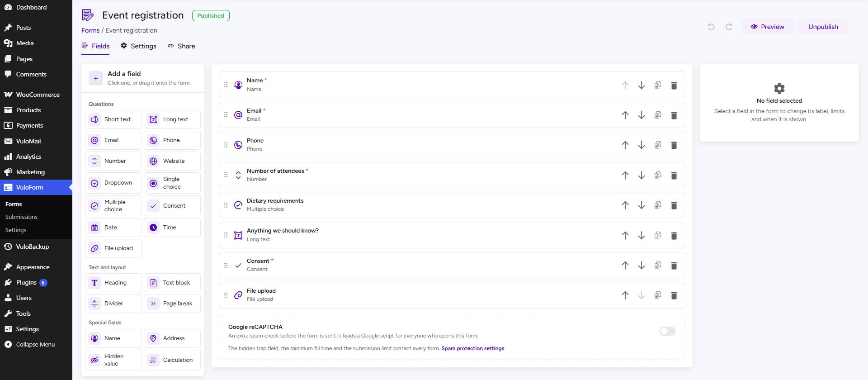Viewport: 868px width, 380px height.
Task: Click the redo arrow icon
Action: coord(729,27)
